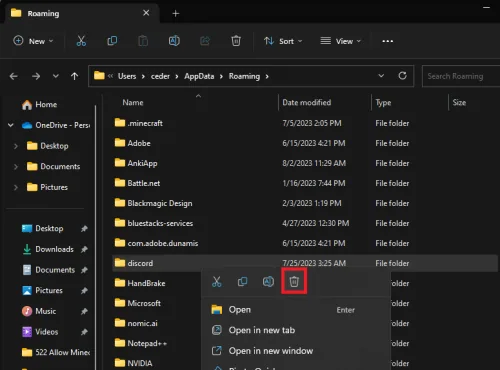
Task: Select the Blackmagic Design folder
Action: (x=305, y=203)
